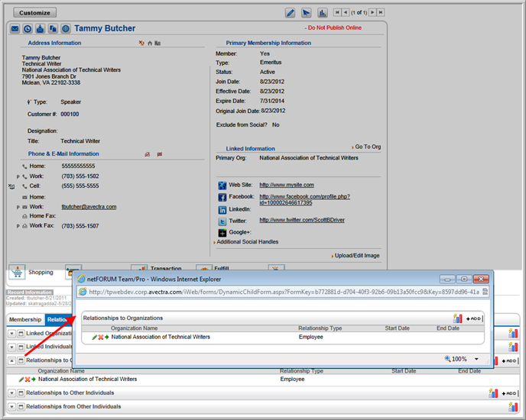Click the popup's red X delete icon
This screenshot has width=526, height=420.
coord(101,338)
